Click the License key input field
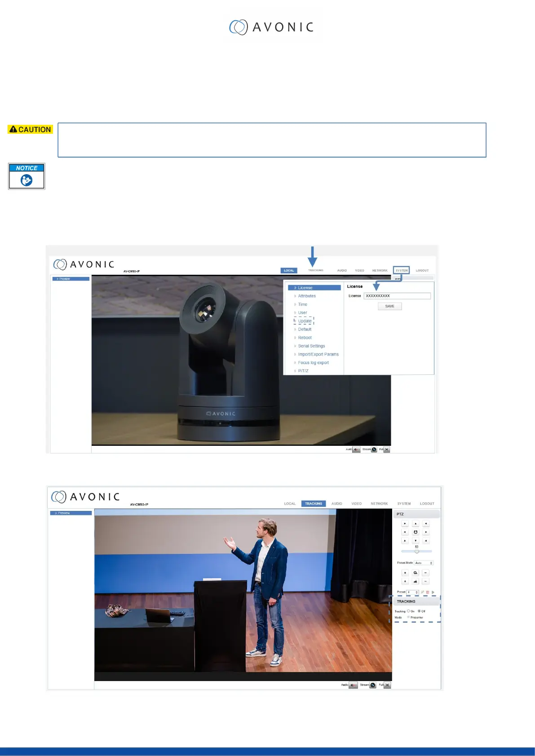535x756 pixels. pyautogui.click(x=397, y=296)
